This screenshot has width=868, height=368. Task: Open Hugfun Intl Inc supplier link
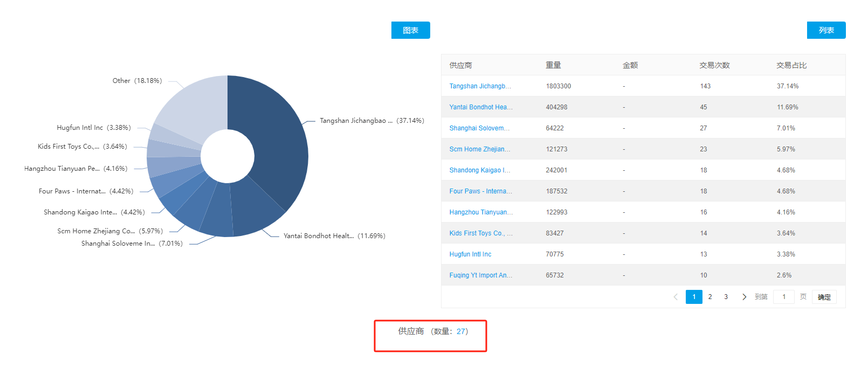pyautogui.click(x=470, y=254)
